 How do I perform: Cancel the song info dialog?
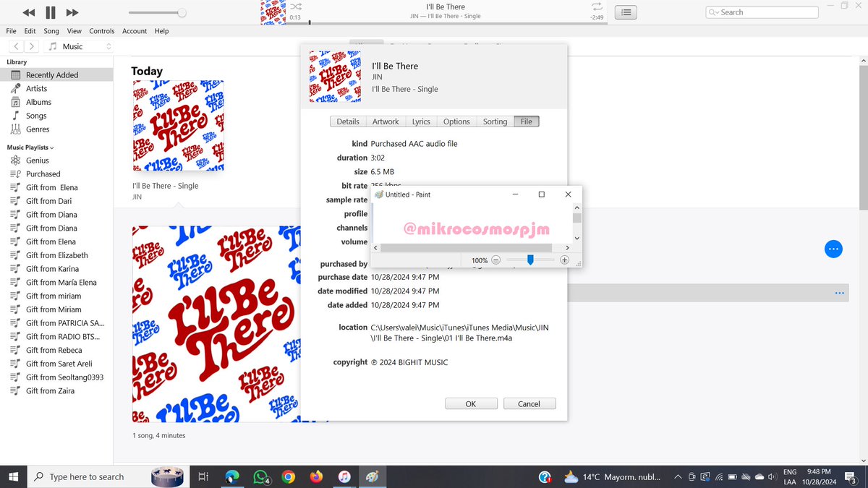point(529,404)
